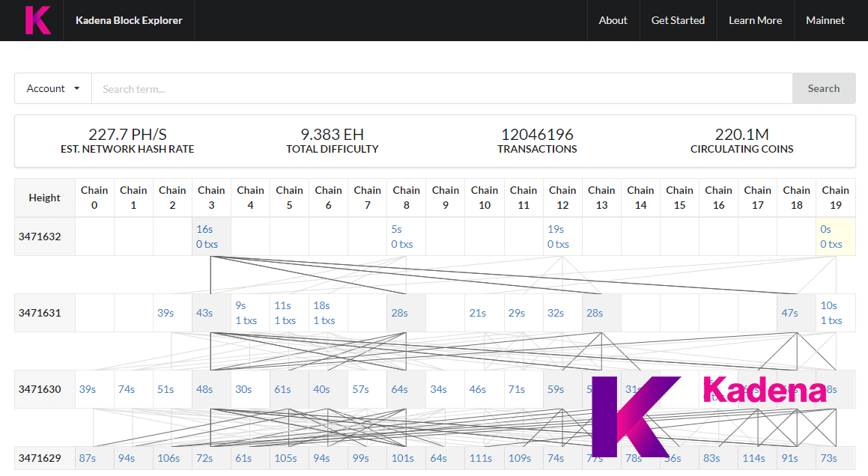Select height label 3471631
Screen dimensions: 868x476
(40, 313)
